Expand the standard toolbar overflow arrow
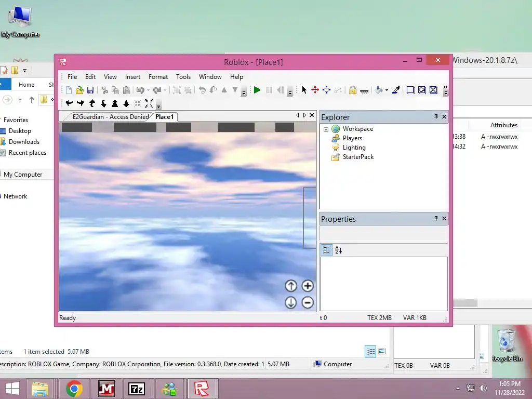The height and width of the screenshot is (399, 532). pyautogui.click(x=244, y=91)
